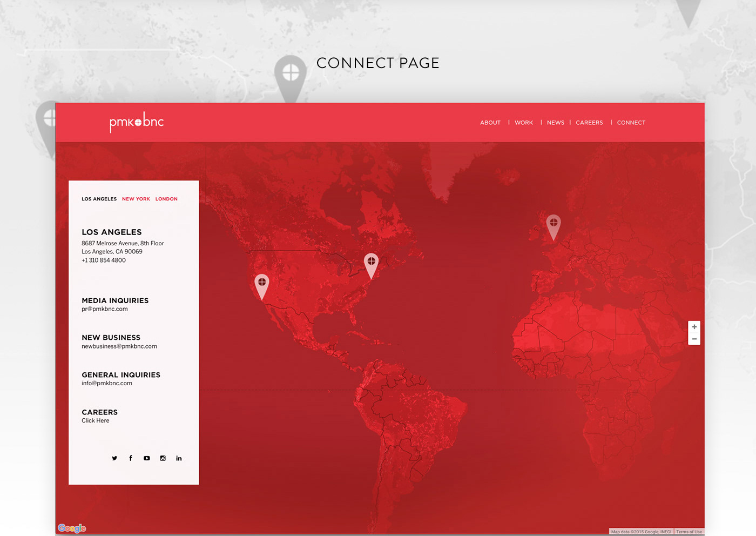This screenshot has height=536, width=756.
Task: Select the London map pin
Action: [x=553, y=227]
